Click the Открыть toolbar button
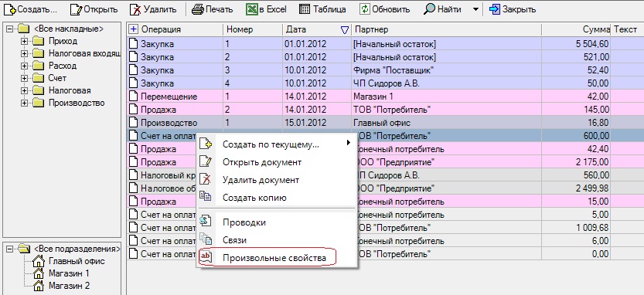Viewport: 644px width, 295px height. click(x=94, y=9)
